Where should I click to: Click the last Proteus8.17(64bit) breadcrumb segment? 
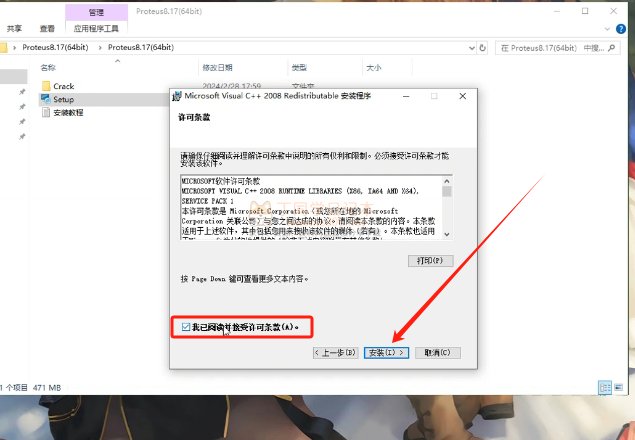pyautogui.click(x=141, y=47)
